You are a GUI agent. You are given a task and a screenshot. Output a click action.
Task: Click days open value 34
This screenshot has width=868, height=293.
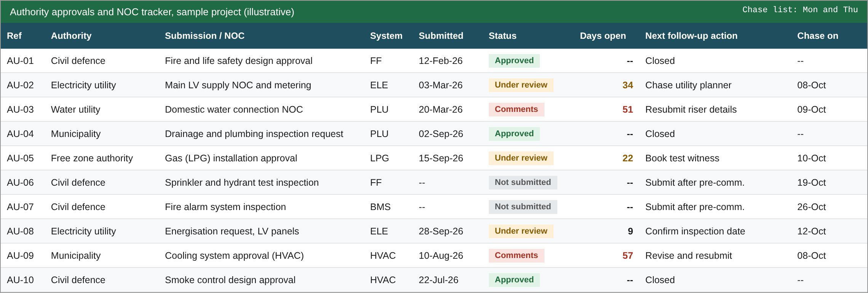pyautogui.click(x=627, y=85)
